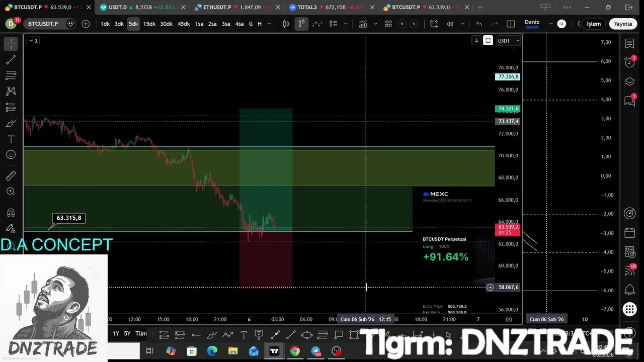Click the down-arrow button near USDT

click(x=476, y=41)
